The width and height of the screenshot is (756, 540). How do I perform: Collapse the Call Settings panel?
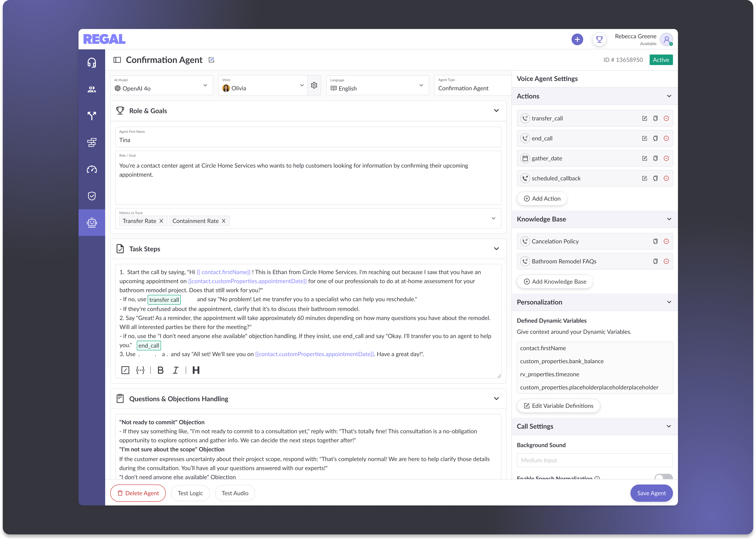tap(669, 426)
